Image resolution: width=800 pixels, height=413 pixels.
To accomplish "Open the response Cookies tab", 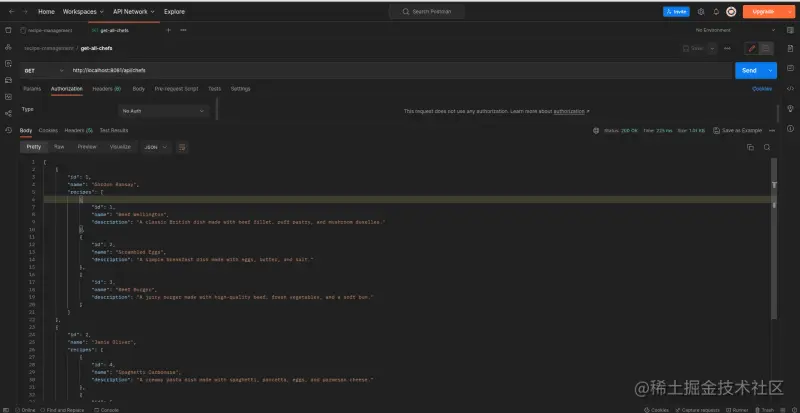I will (x=48, y=131).
